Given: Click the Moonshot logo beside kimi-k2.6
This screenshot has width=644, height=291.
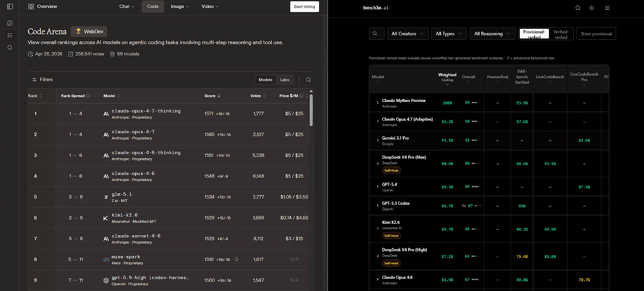Looking at the screenshot, I should pyautogui.click(x=106, y=218).
